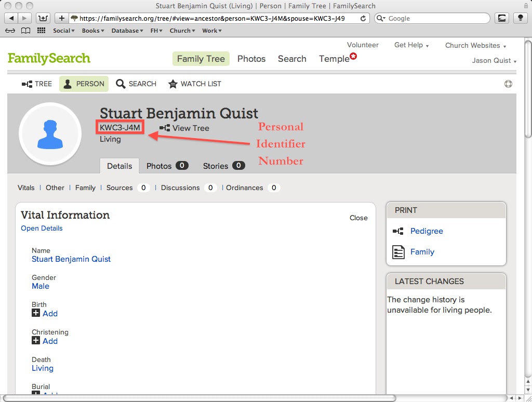The image size is (532, 402).
Task: Click the help lifesaver icon
Action: point(508,84)
